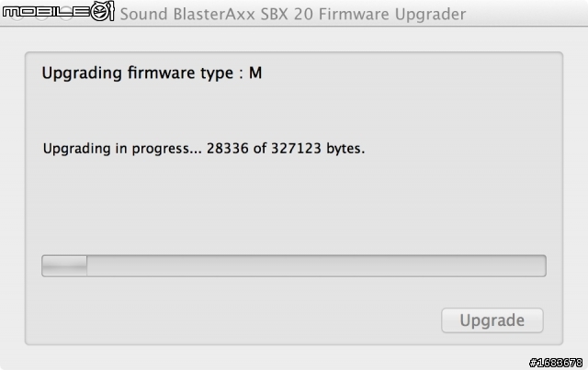Click the mascot face icon in Mobile01 logo
588x370 pixels.
[x=100, y=12]
